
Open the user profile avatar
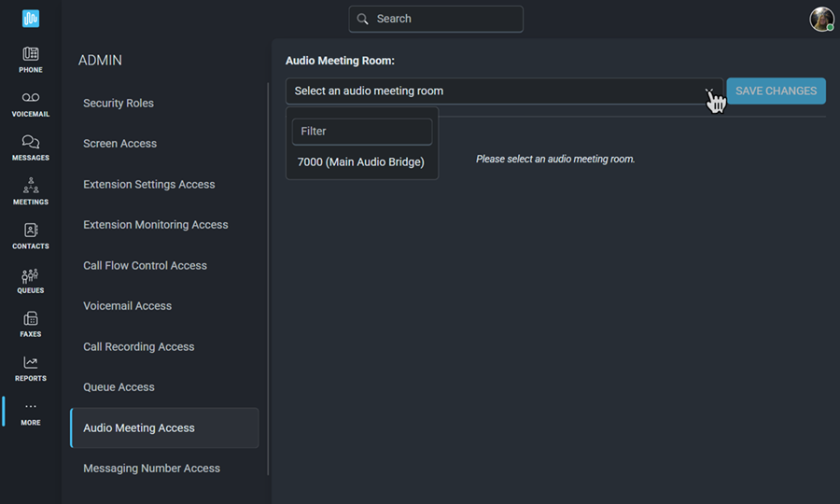(821, 20)
